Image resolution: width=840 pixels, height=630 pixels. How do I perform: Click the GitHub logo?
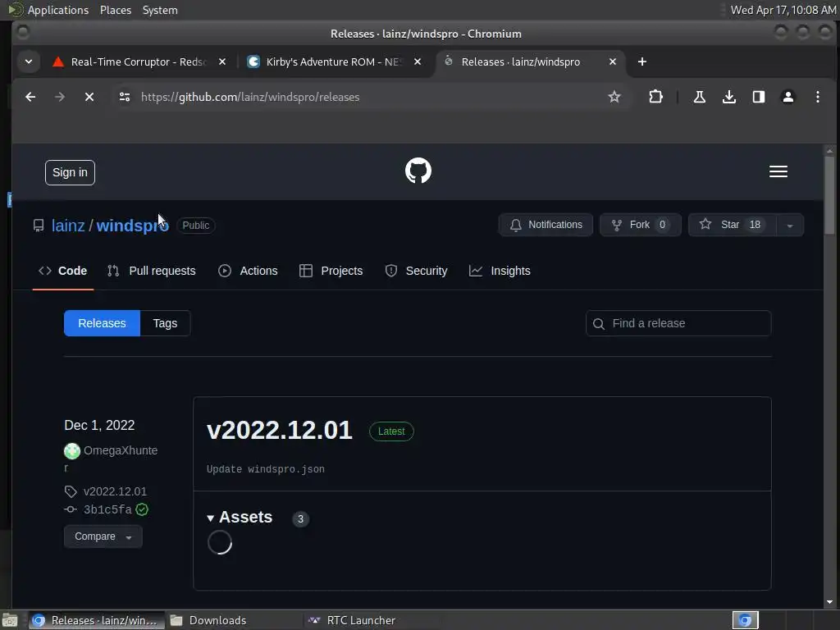418,171
